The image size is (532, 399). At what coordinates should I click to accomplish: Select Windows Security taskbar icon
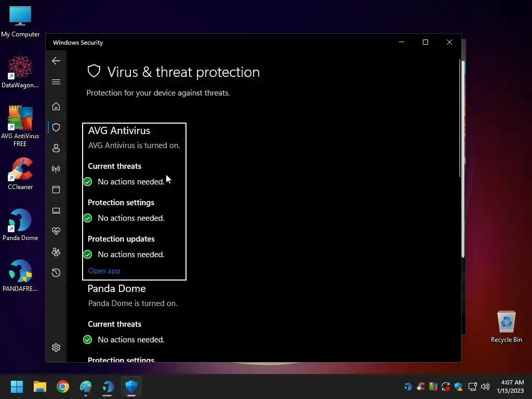[x=131, y=387]
